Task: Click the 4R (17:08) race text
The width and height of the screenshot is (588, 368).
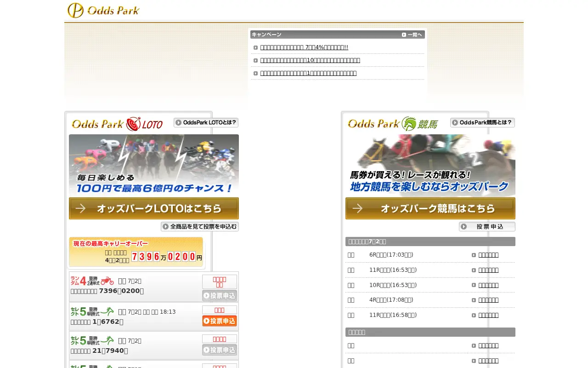Action: coord(391,300)
